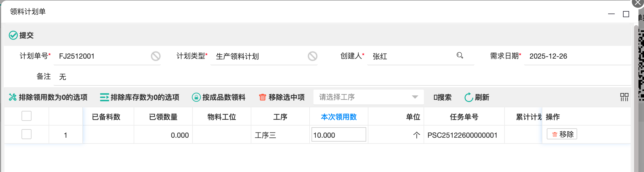Image resolution: width=644 pixels, height=172 pixels.
Task: Sort by the current requisition quantity column header
Action: click(x=339, y=117)
